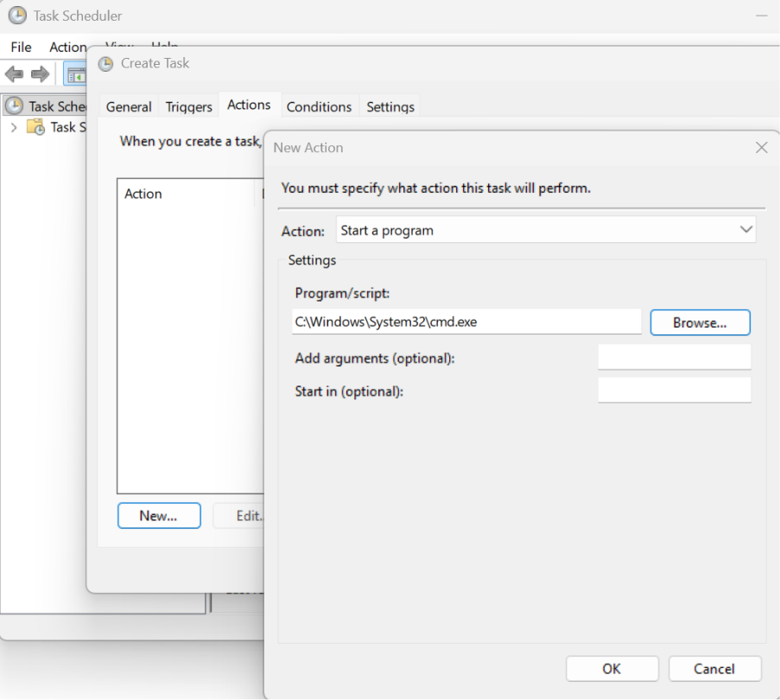This screenshot has width=780, height=700.
Task: Click the Task Scheduler Library folder icon
Action: pyautogui.click(x=35, y=127)
